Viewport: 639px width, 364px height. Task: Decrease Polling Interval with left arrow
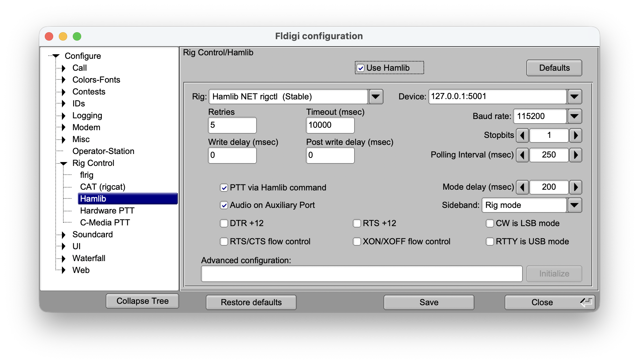(x=522, y=155)
